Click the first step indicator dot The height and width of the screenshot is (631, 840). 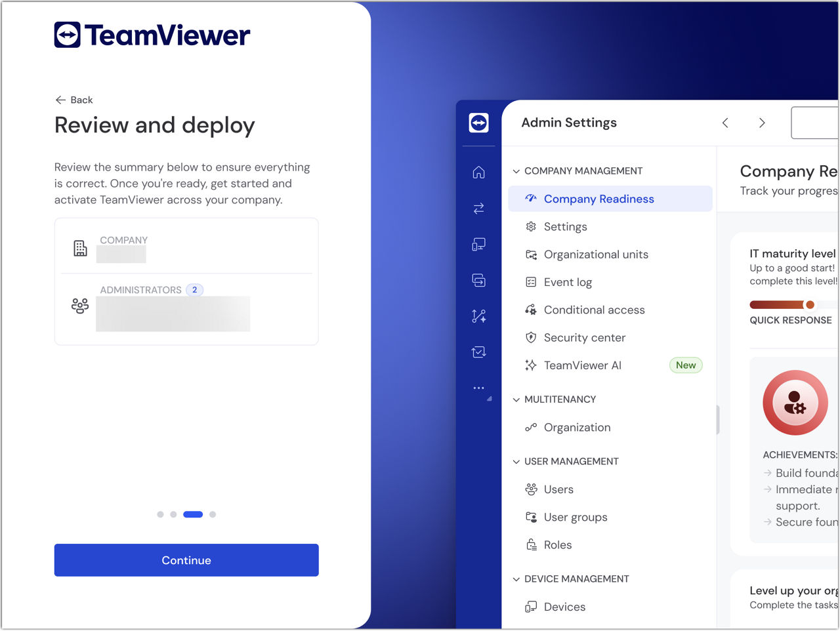point(160,515)
